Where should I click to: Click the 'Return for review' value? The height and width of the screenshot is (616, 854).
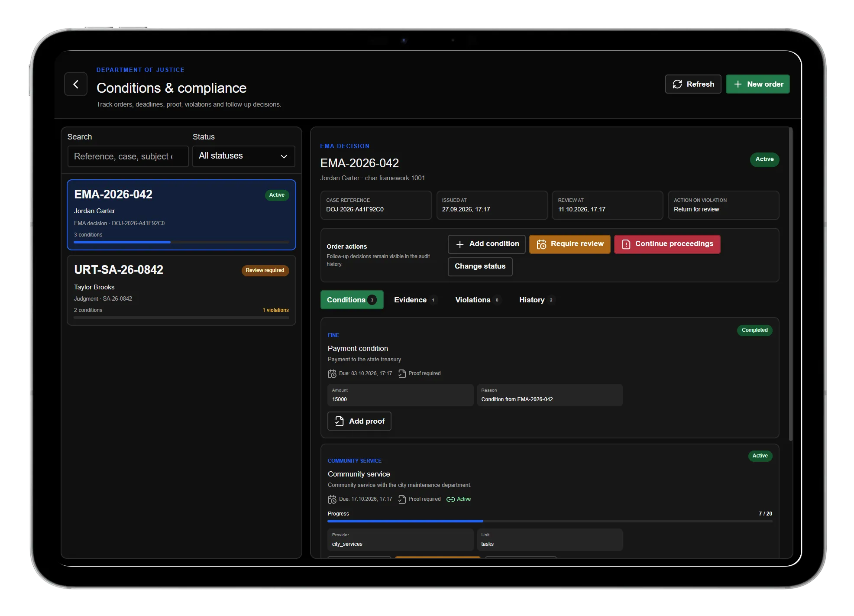click(696, 209)
